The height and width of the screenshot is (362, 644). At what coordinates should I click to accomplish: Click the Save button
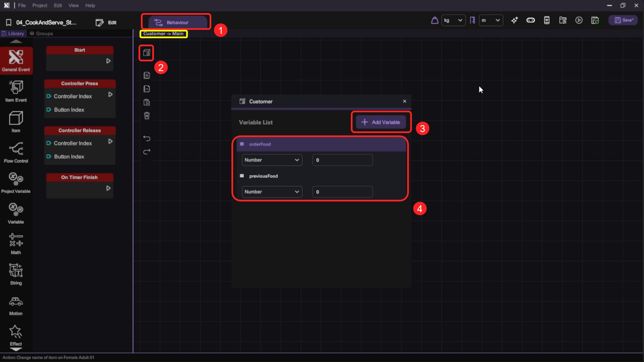tap(623, 20)
